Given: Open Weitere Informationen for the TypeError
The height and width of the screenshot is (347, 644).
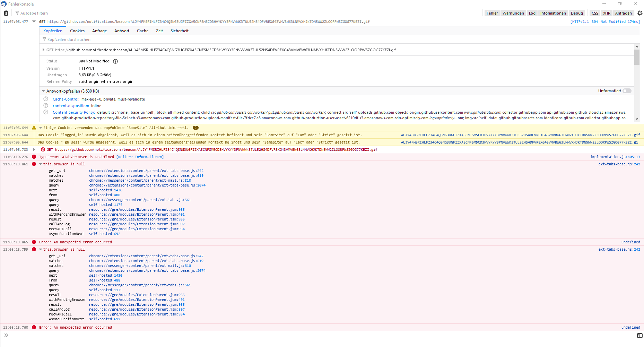Looking at the screenshot, I should coord(140,157).
